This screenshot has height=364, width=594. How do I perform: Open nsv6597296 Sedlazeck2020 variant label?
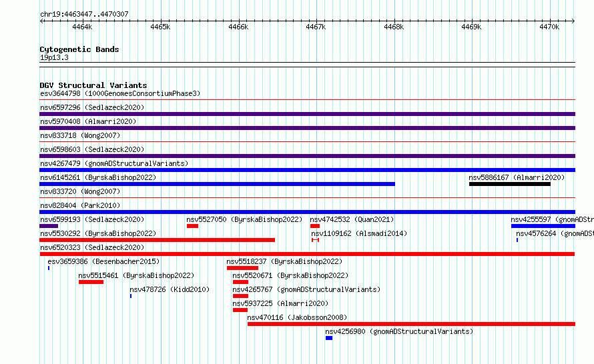pyautogui.click(x=92, y=107)
